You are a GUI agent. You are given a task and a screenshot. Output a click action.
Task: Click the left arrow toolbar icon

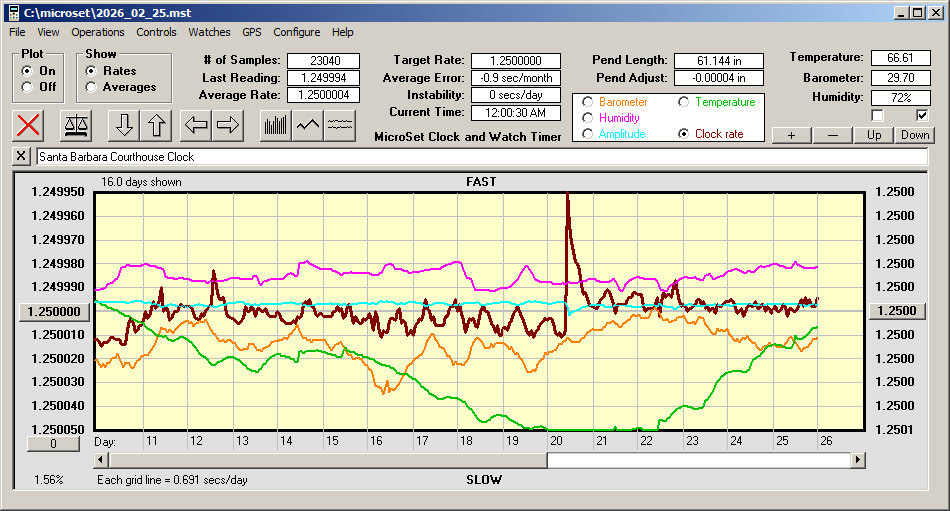coord(198,125)
